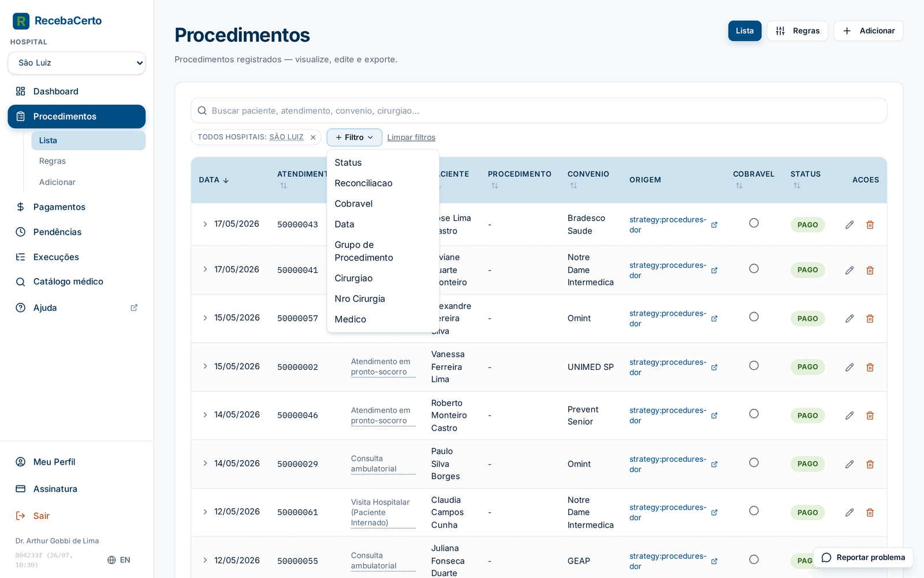Screen dimensions: 924x578
Task: Toggle cobravel circle for atendimento 50000046
Action: pos(754,414)
